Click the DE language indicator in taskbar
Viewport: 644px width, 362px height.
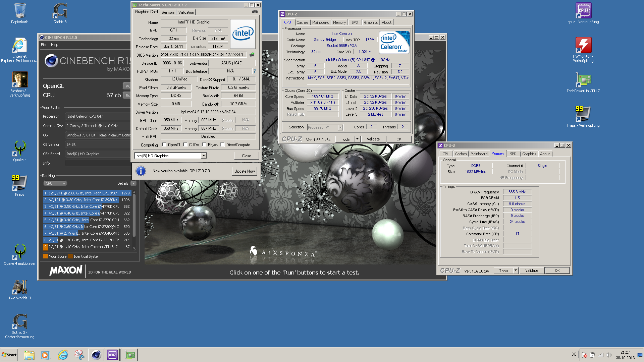574,354
